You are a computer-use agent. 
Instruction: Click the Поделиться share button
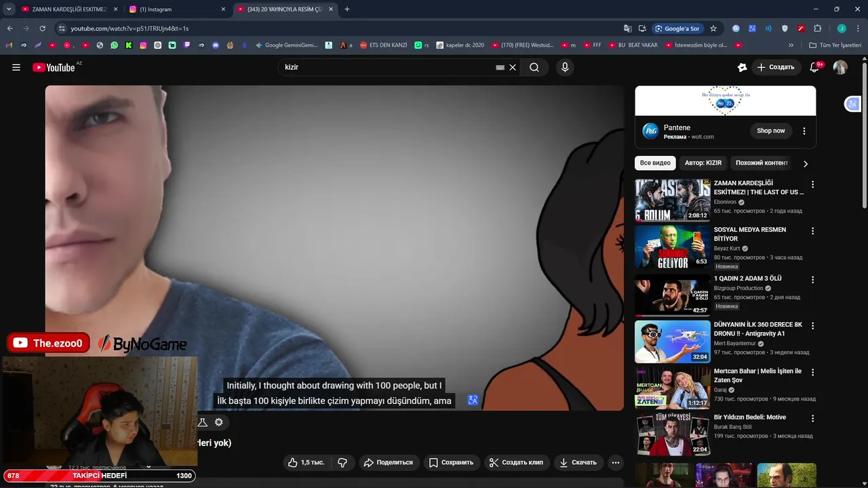[x=388, y=462]
